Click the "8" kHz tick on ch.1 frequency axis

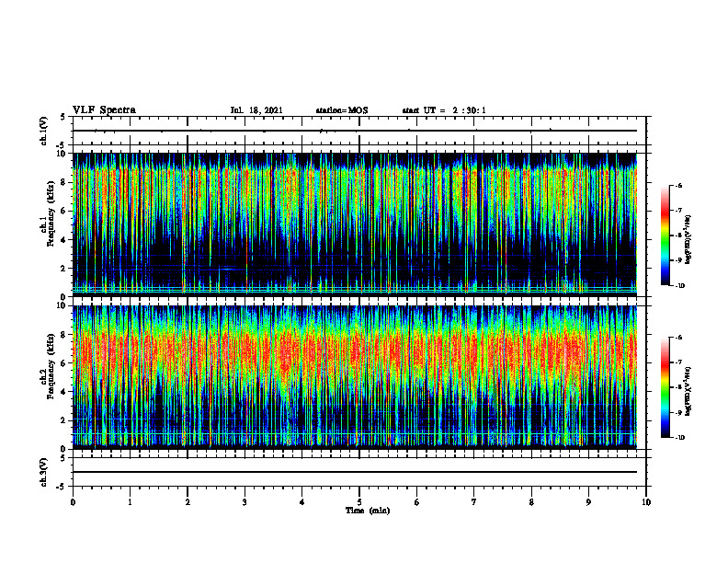(x=64, y=182)
